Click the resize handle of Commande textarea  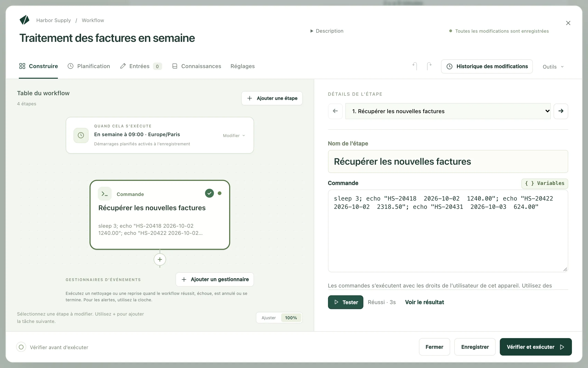(x=565, y=269)
